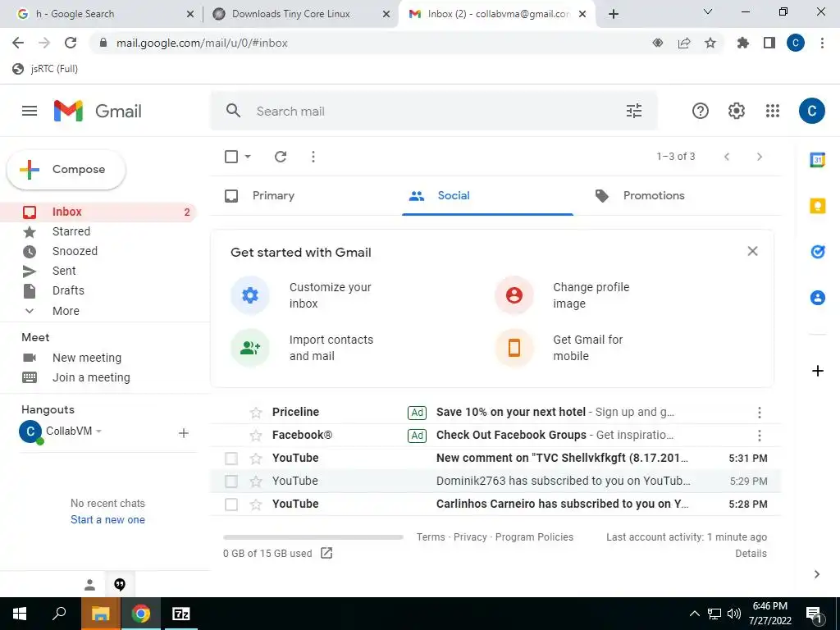Image resolution: width=840 pixels, height=630 pixels.
Task: Bookmark this page with the star icon
Action: pos(710,43)
